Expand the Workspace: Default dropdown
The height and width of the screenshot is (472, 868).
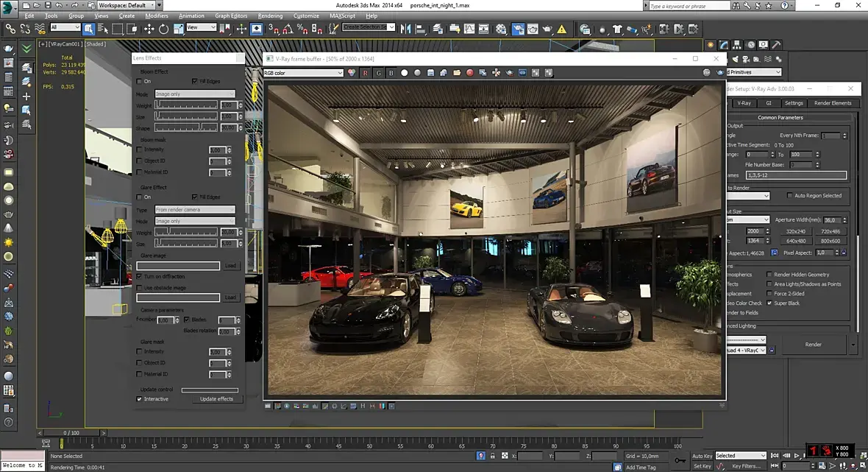[x=127, y=5]
